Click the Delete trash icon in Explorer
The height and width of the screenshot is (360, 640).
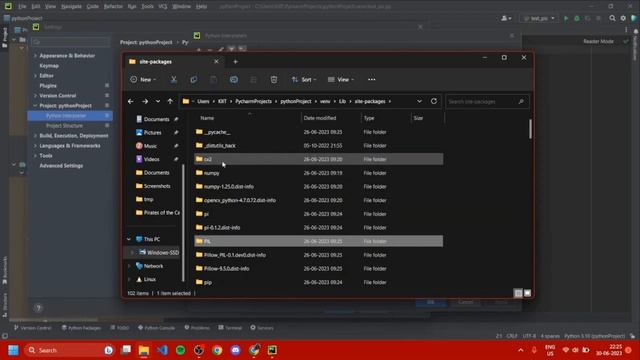(273, 80)
